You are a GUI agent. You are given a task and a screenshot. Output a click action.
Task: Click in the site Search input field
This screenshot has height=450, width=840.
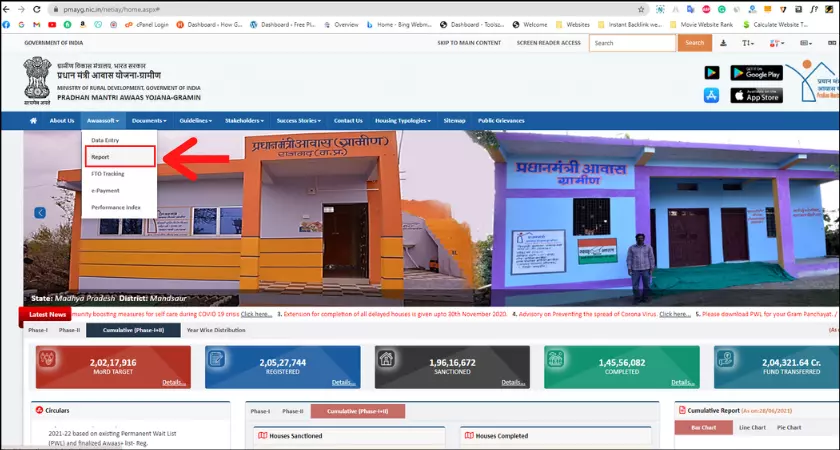pos(633,43)
